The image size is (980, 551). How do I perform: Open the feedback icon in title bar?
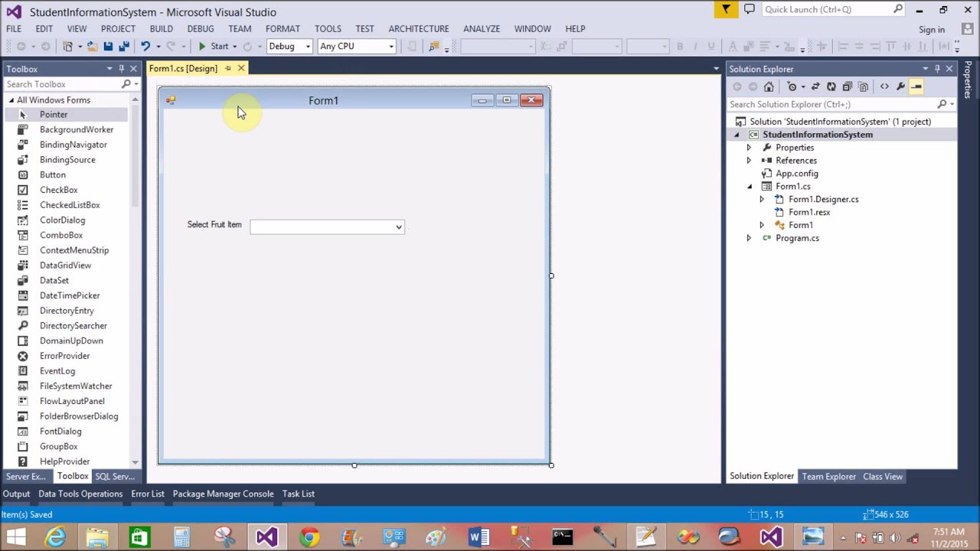tap(750, 9)
